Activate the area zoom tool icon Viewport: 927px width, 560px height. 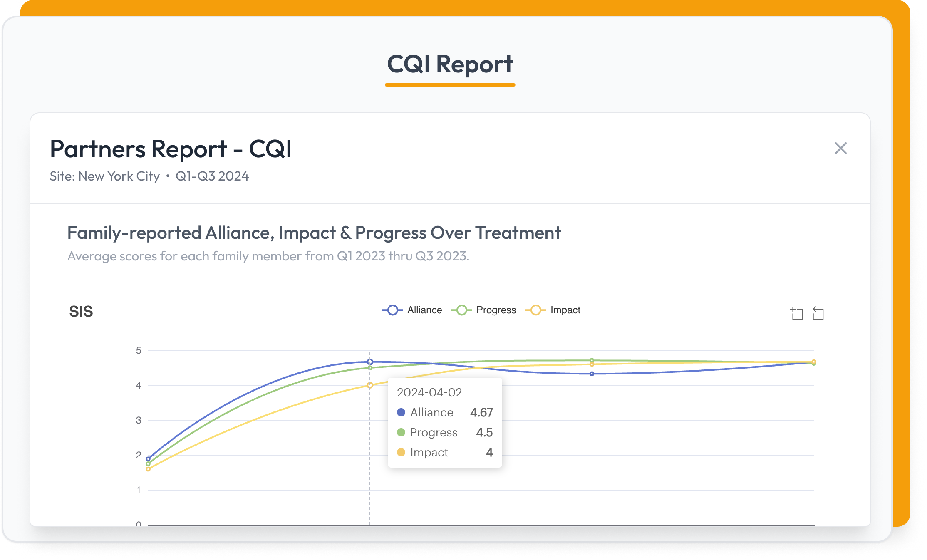(x=796, y=313)
